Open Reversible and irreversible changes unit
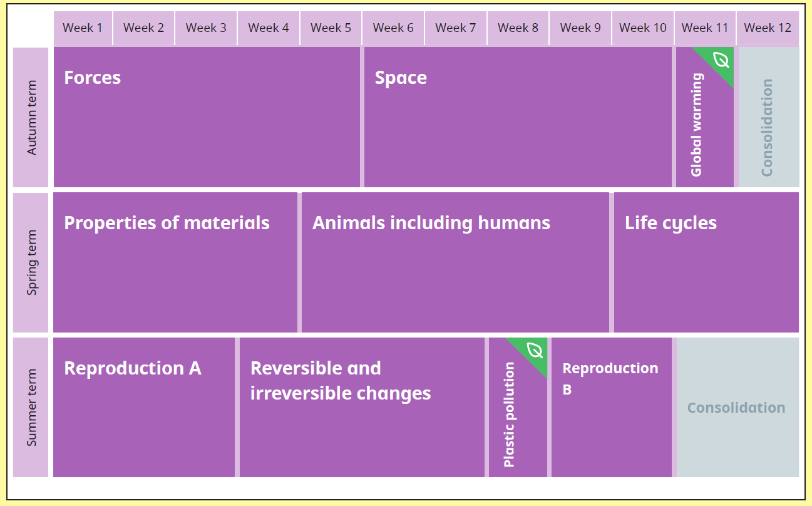The height and width of the screenshot is (506, 812). click(x=362, y=408)
